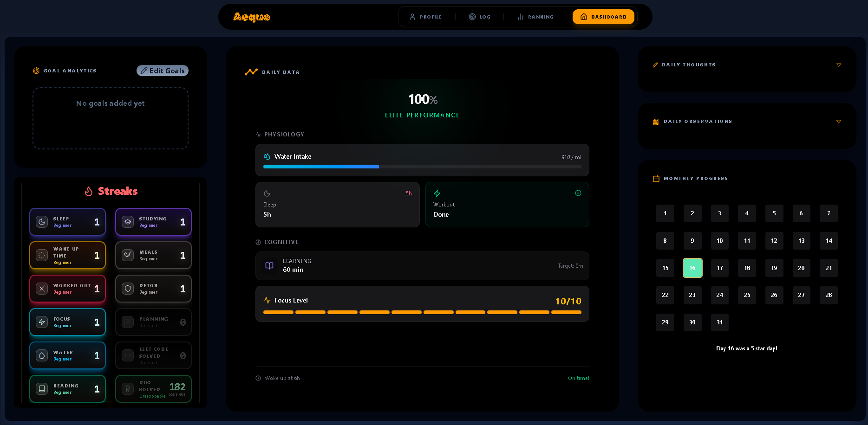
Task: Select day 23 in the monthly calendar
Action: (692, 295)
